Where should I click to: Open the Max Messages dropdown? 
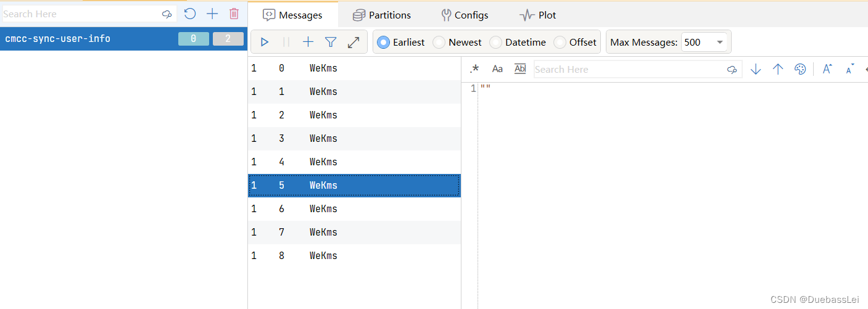pyautogui.click(x=705, y=42)
